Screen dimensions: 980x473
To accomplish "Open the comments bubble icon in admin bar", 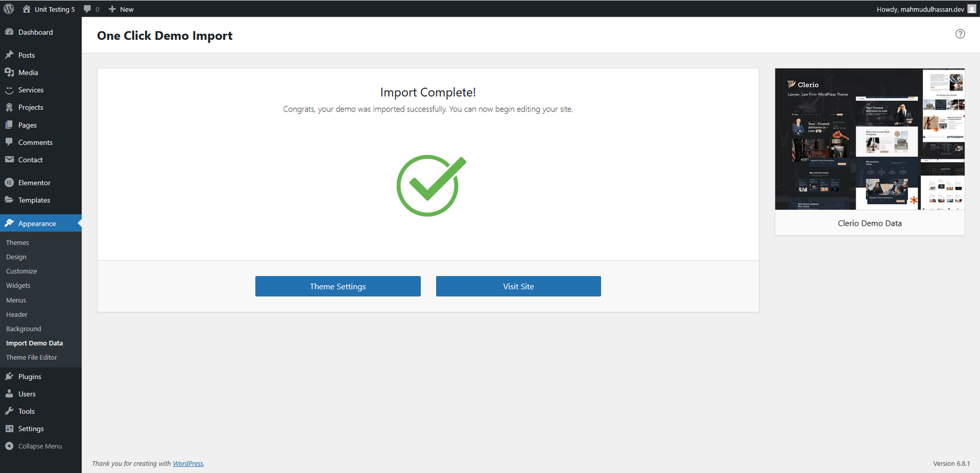I will pos(88,9).
